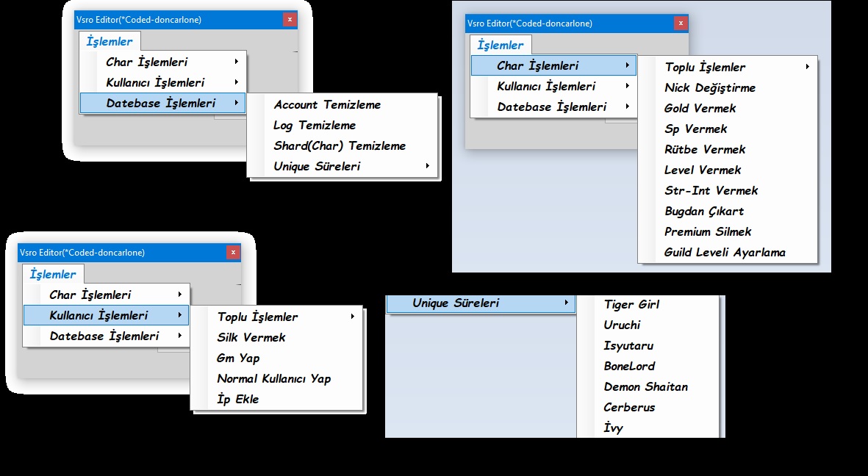Expand arrow of Datebase İşlemleri in top-right window
Image resolution: width=868 pixels, height=476 pixels.
pos(627,107)
